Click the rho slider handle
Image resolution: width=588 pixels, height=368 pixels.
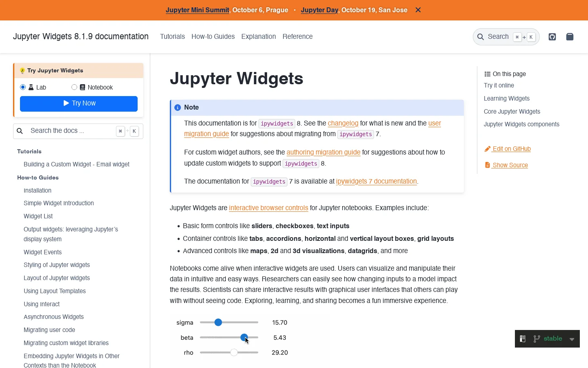tap(234, 352)
